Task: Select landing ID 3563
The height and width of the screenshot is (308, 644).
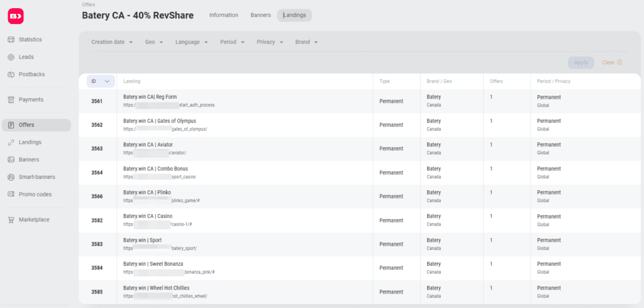Action: pos(97,149)
